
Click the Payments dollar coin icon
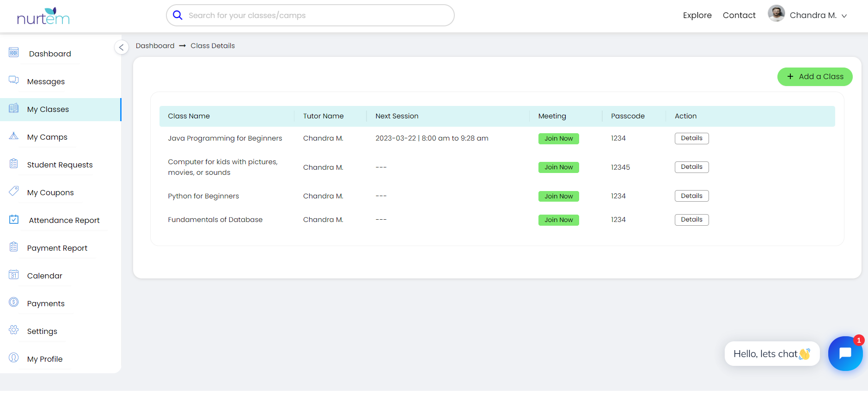tap(14, 302)
